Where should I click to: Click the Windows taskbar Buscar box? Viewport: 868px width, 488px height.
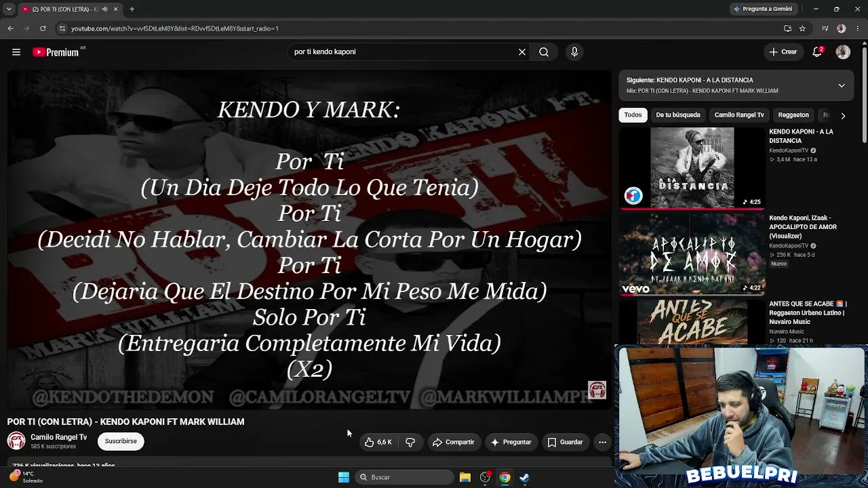point(403,477)
